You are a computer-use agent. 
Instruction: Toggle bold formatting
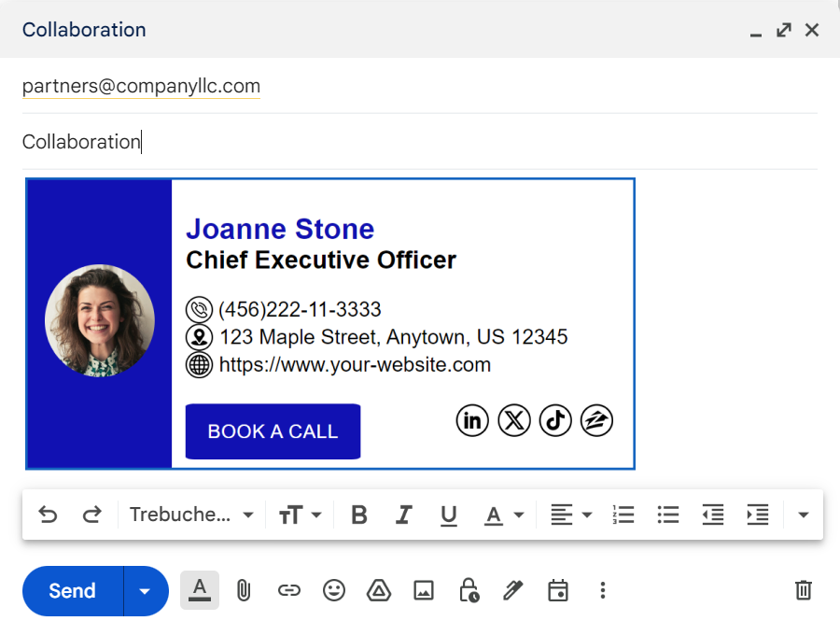pyautogui.click(x=359, y=515)
